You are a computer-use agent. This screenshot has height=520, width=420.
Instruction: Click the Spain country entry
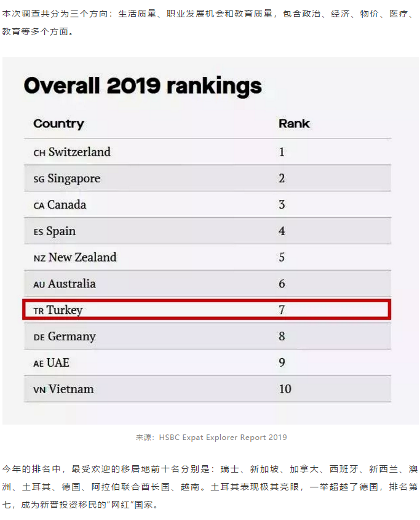55,231
